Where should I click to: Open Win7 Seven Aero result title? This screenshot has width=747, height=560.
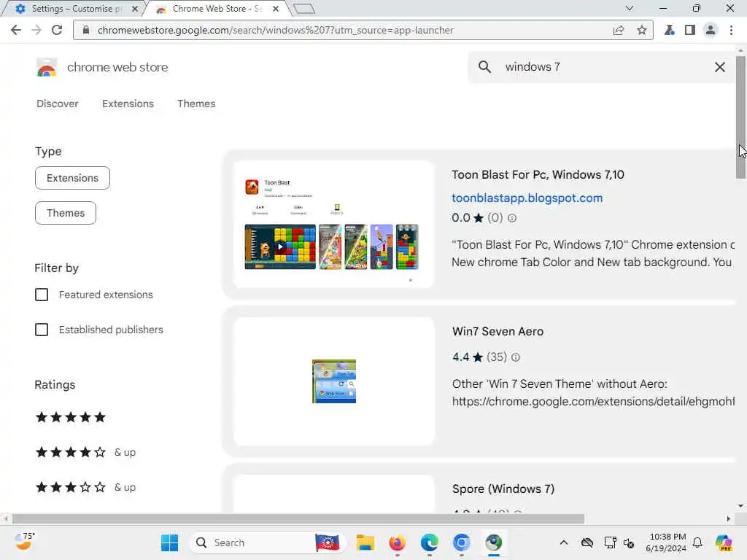coord(498,332)
